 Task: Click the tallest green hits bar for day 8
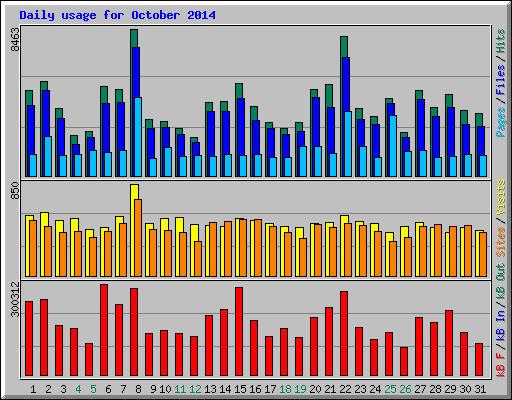pyautogui.click(x=134, y=38)
